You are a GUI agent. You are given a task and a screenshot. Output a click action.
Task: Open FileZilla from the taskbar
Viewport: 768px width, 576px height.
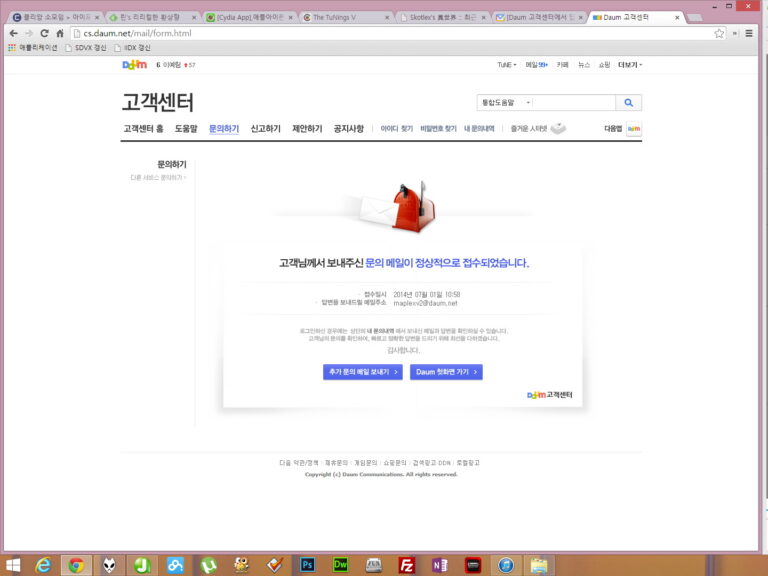406,566
